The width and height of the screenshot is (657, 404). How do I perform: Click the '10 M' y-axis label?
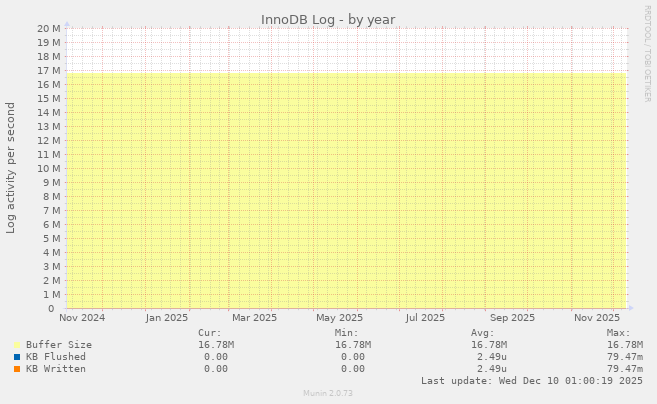click(x=49, y=168)
